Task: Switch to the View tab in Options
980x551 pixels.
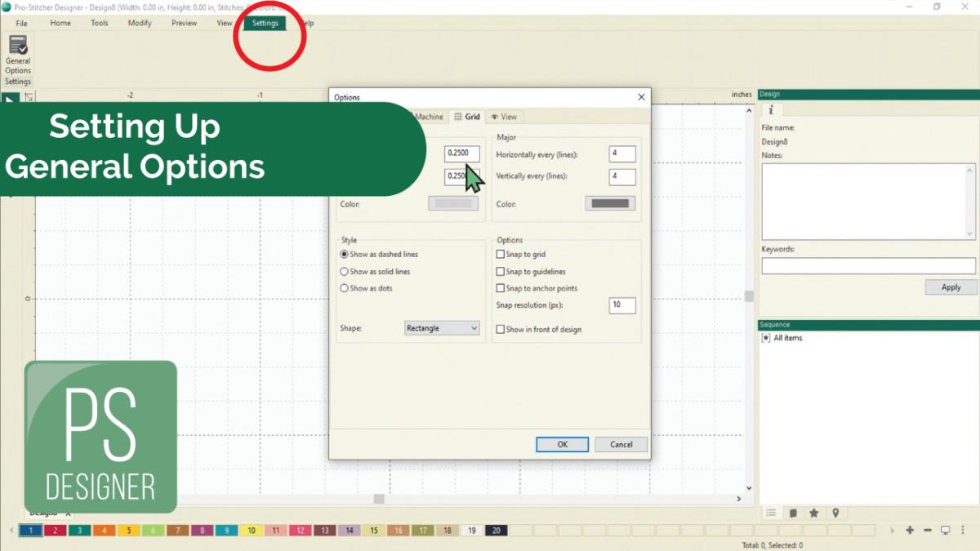Action: pyautogui.click(x=504, y=117)
